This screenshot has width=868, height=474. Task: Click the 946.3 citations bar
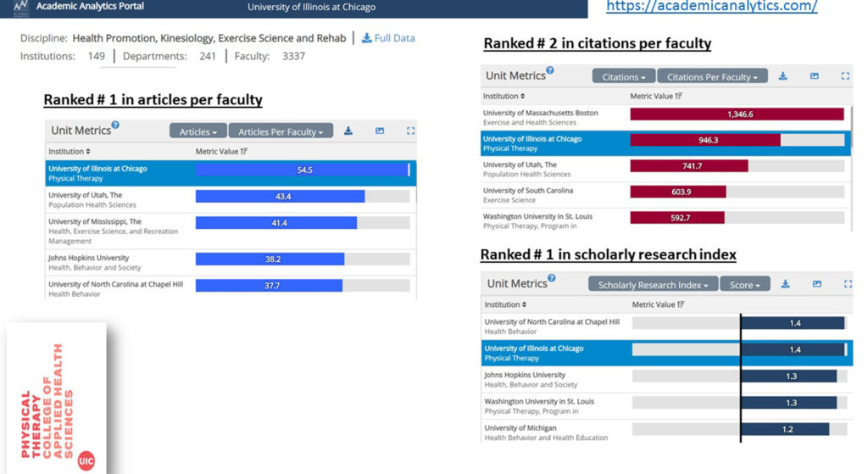[705, 140]
